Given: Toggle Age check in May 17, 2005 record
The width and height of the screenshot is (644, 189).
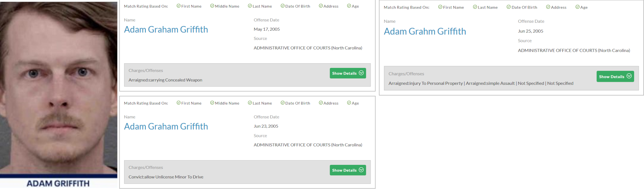Looking at the screenshot, I should [x=349, y=6].
